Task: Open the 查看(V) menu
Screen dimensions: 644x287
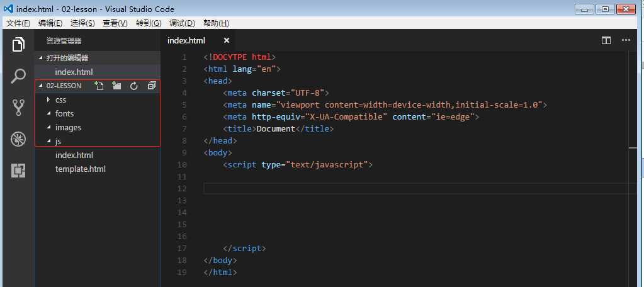Action: point(115,23)
